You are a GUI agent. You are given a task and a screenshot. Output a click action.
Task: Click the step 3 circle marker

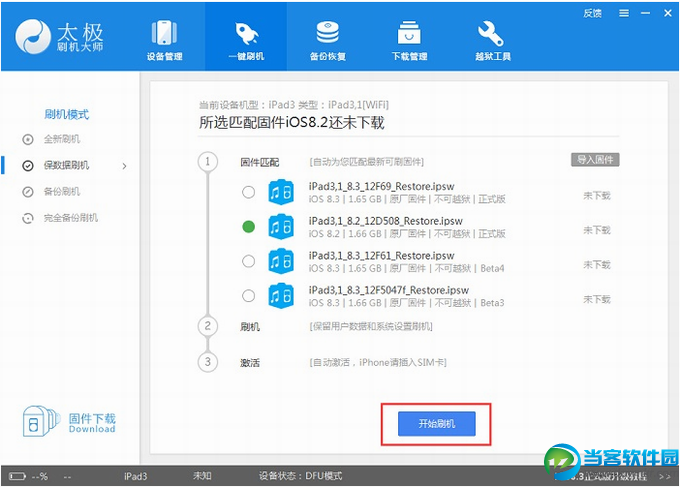(x=208, y=362)
